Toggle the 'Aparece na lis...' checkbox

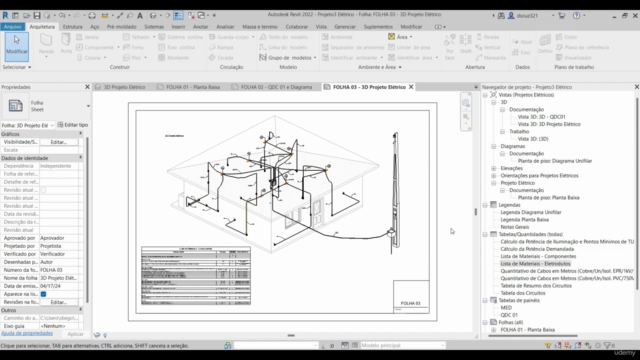tap(43, 294)
